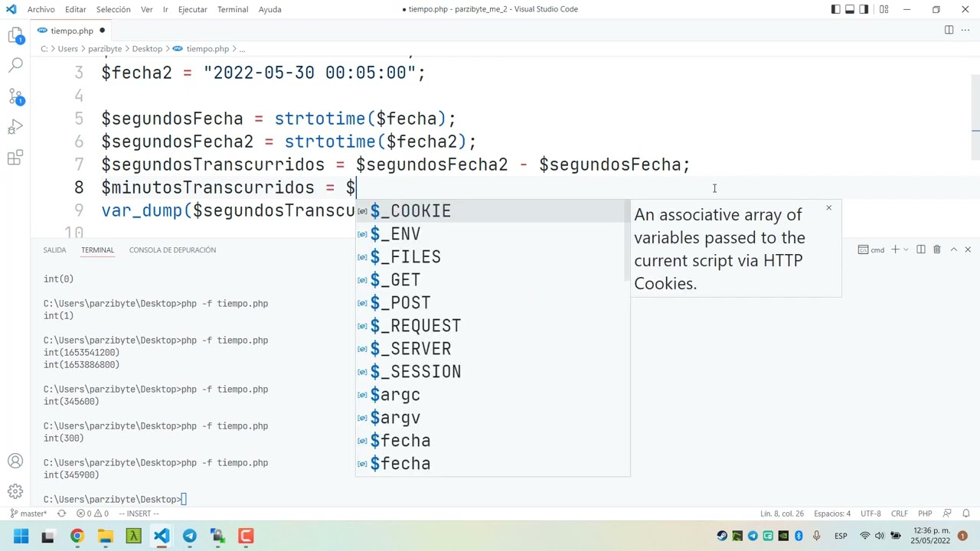980x551 pixels.
Task: Change CRLF end of line sequence
Action: pyautogui.click(x=899, y=514)
